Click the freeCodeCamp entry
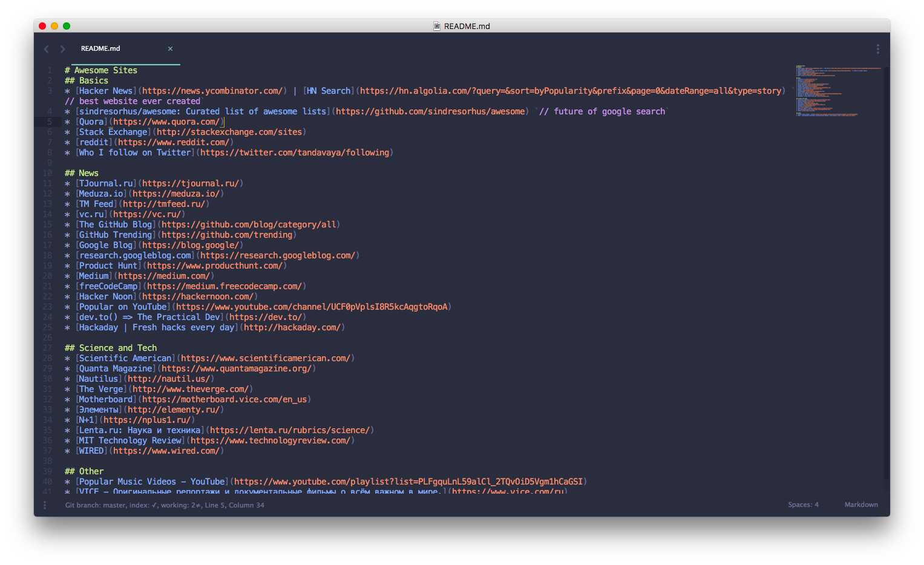This screenshot has width=924, height=565. pos(185,286)
